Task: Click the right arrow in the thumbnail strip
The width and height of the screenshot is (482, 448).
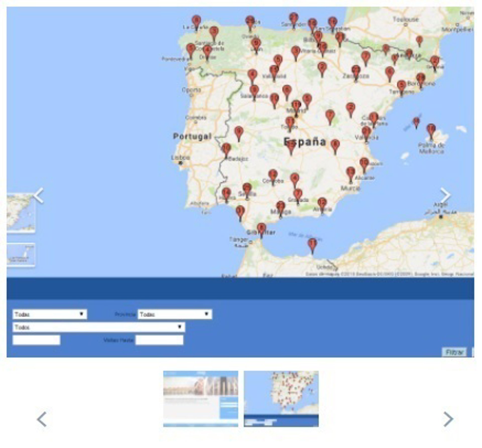Action: [448, 419]
